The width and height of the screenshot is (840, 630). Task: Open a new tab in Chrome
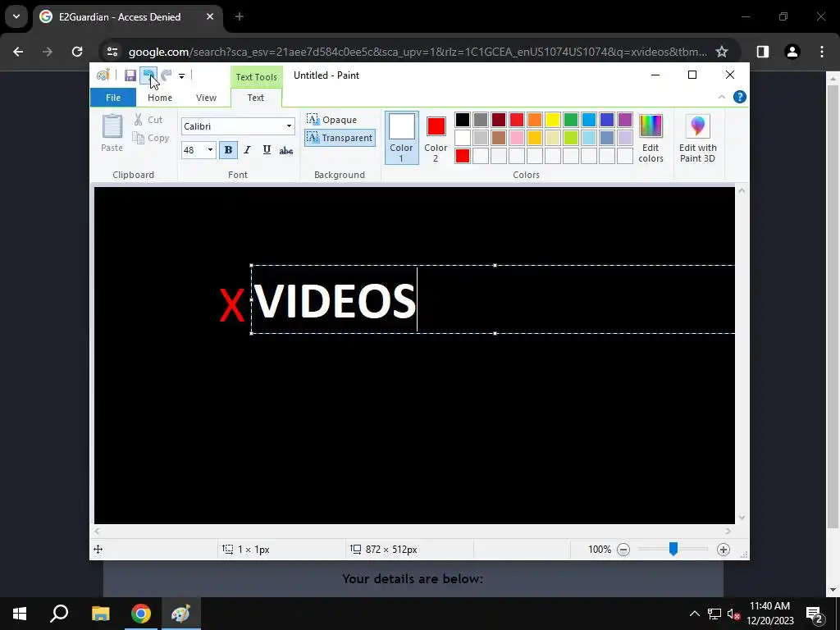tap(240, 16)
